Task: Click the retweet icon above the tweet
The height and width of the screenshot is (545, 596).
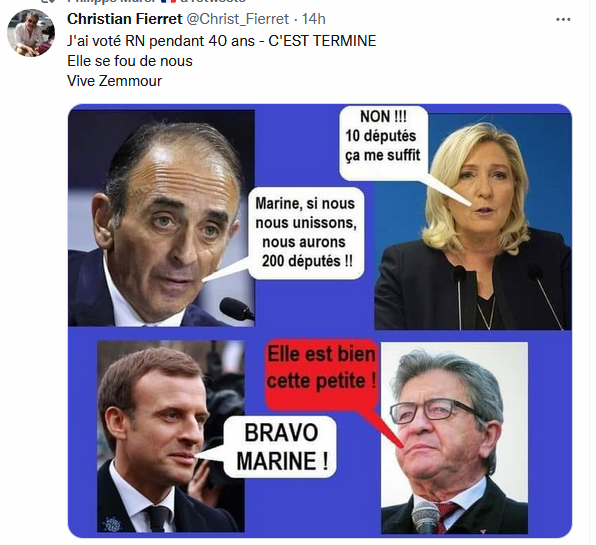Action: tap(49, 1)
